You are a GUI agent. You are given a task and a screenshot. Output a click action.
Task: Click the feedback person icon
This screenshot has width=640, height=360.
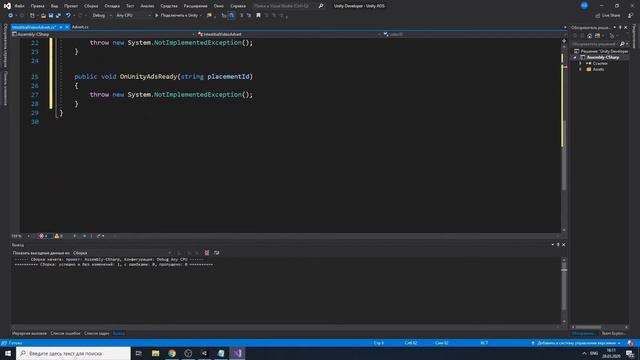(x=630, y=16)
